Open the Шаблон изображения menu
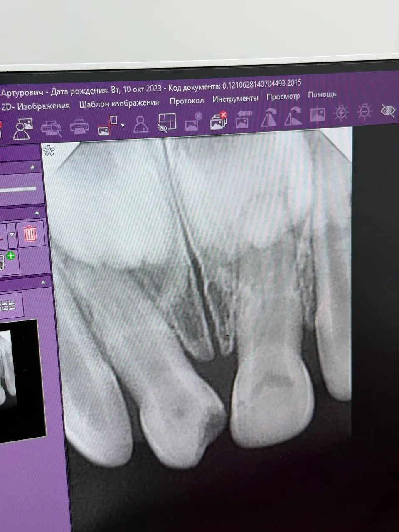 (x=119, y=103)
